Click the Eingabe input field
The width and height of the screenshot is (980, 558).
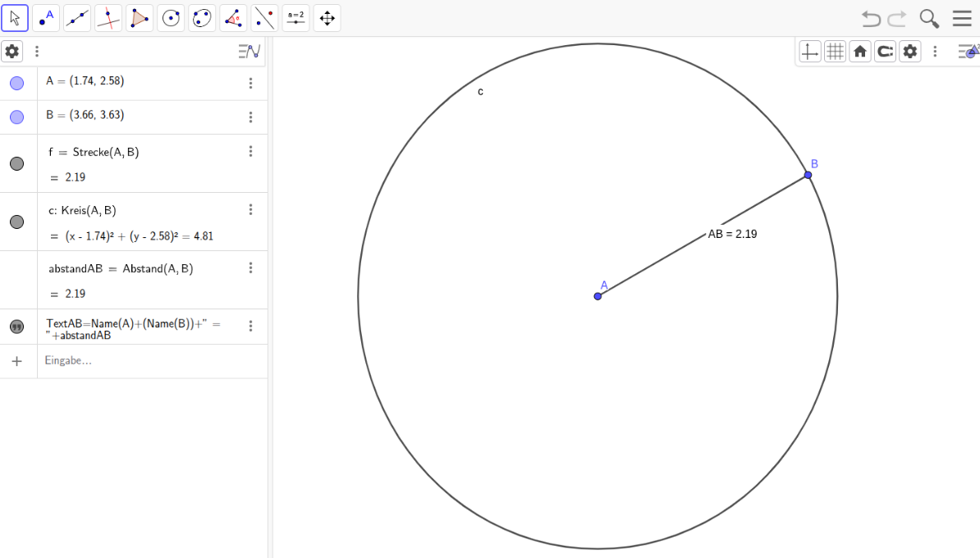pyautogui.click(x=148, y=361)
